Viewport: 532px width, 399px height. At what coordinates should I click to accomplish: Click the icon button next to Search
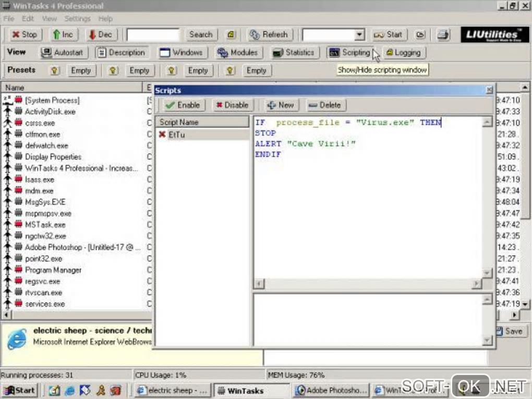tap(231, 35)
